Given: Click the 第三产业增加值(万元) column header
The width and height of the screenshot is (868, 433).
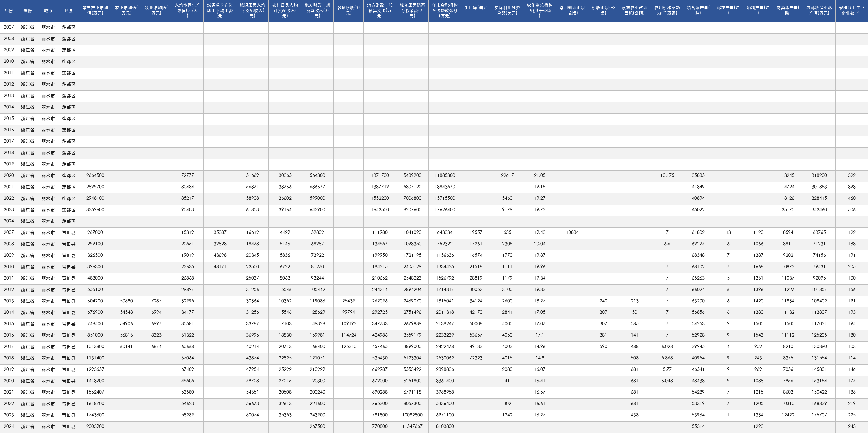Looking at the screenshot, I should [x=95, y=11].
